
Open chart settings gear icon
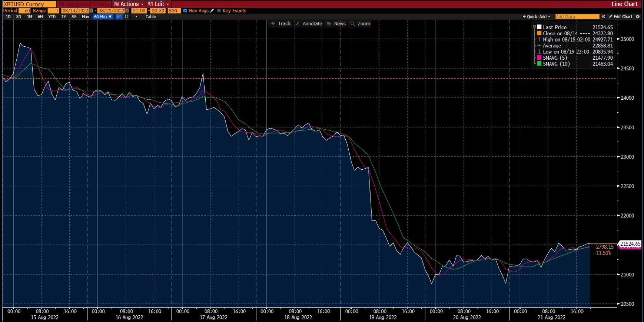638,17
